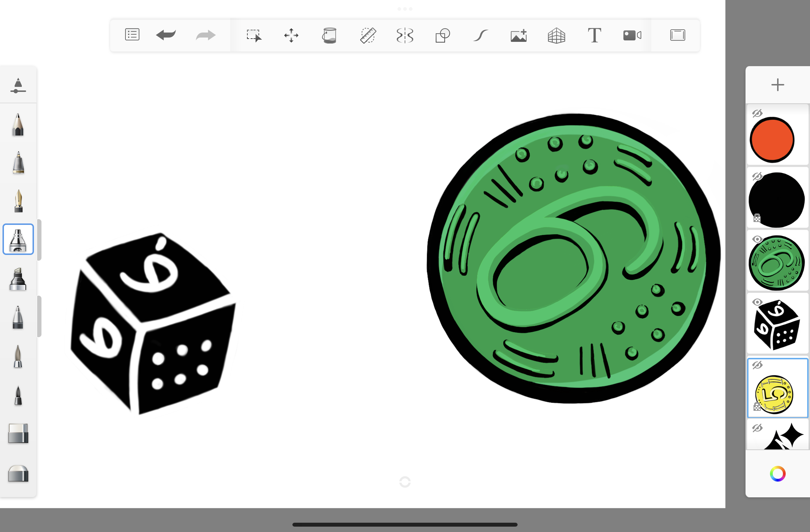
Task: Select the chisel tip marker brush
Action: [18, 279]
